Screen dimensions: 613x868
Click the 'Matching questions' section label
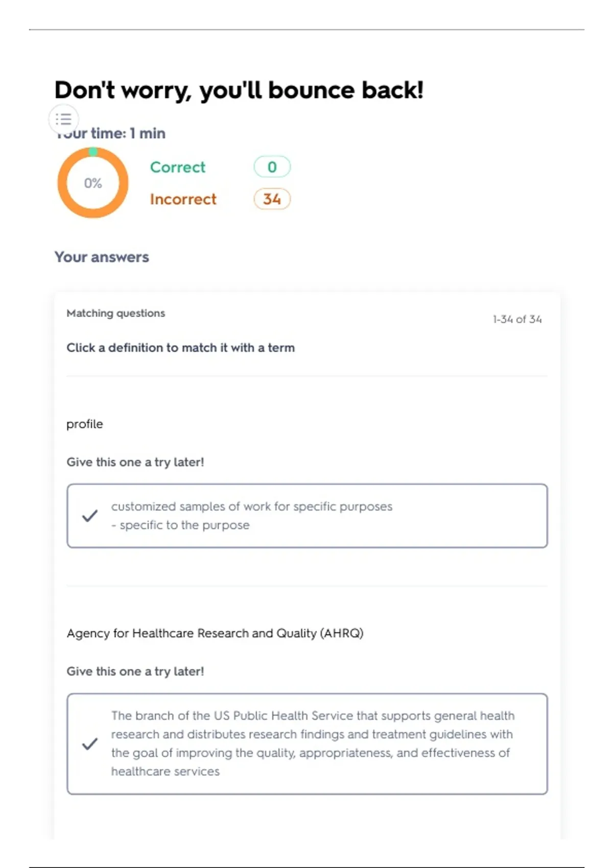pyautogui.click(x=116, y=313)
